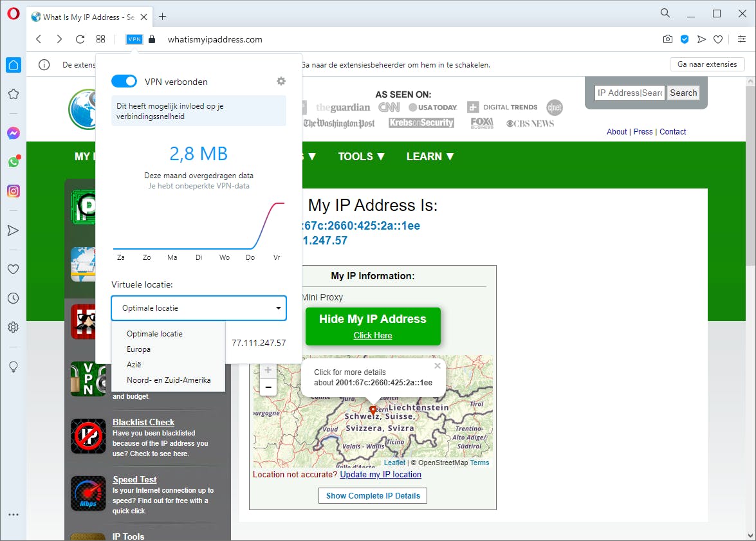The height and width of the screenshot is (541, 756).
Task: Open WhatsApp in the sidebar
Action: coord(14,161)
